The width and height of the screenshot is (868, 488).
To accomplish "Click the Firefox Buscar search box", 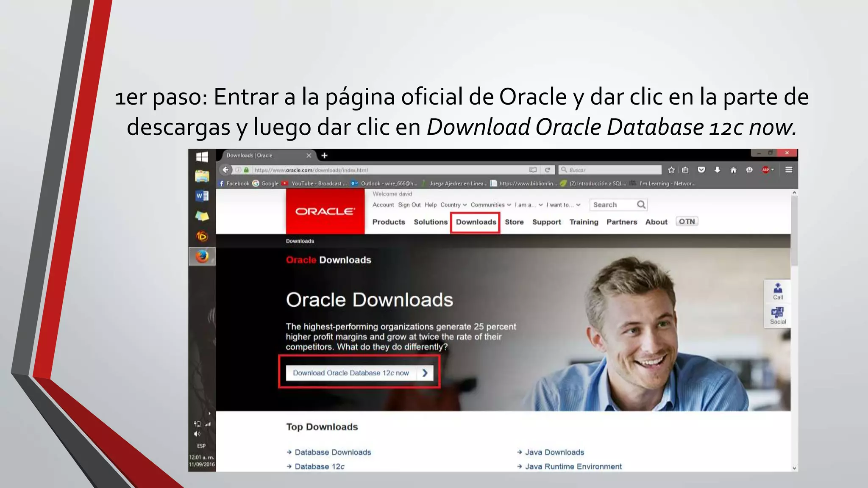I will (610, 170).
